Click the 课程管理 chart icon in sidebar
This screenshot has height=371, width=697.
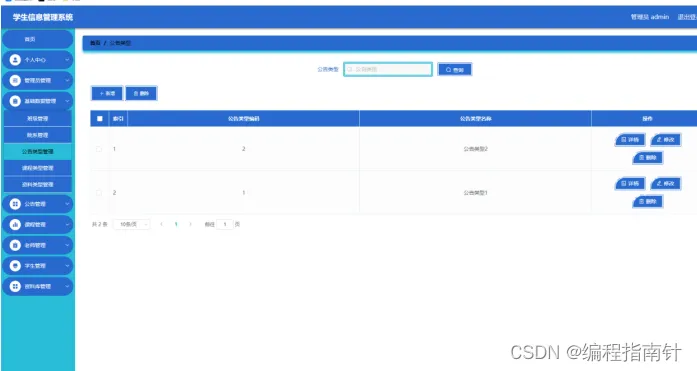[15, 224]
